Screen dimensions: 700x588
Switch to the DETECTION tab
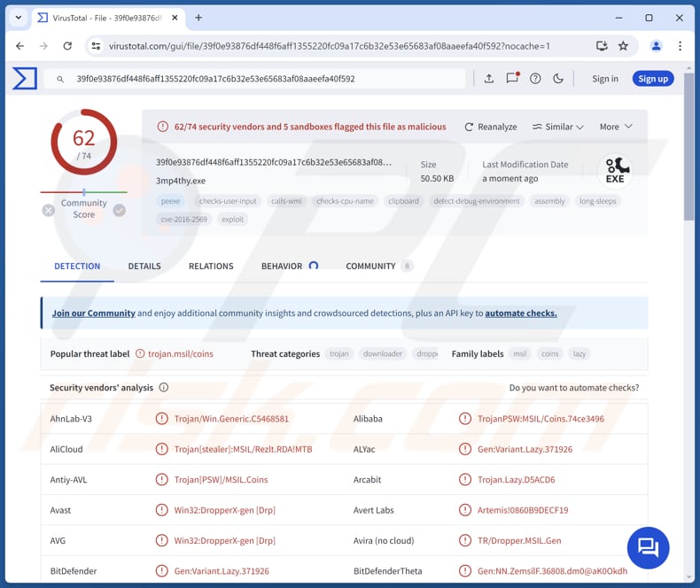tap(77, 267)
